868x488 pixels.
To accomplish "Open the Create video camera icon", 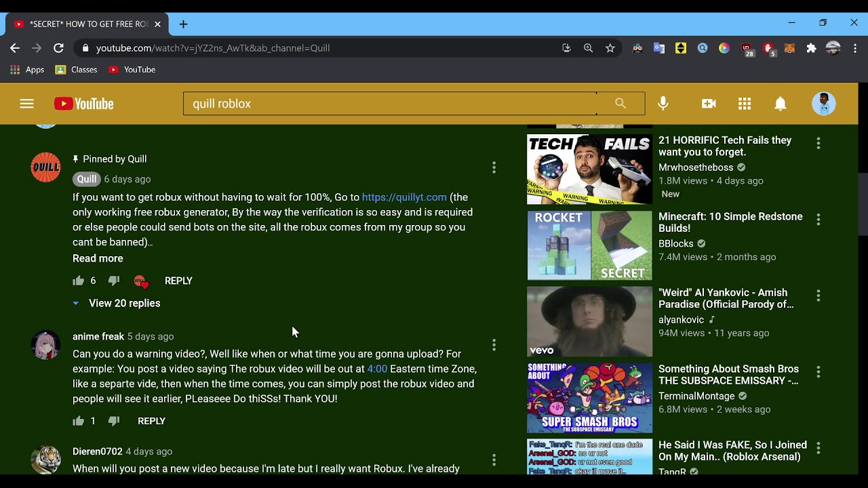I will [x=709, y=104].
